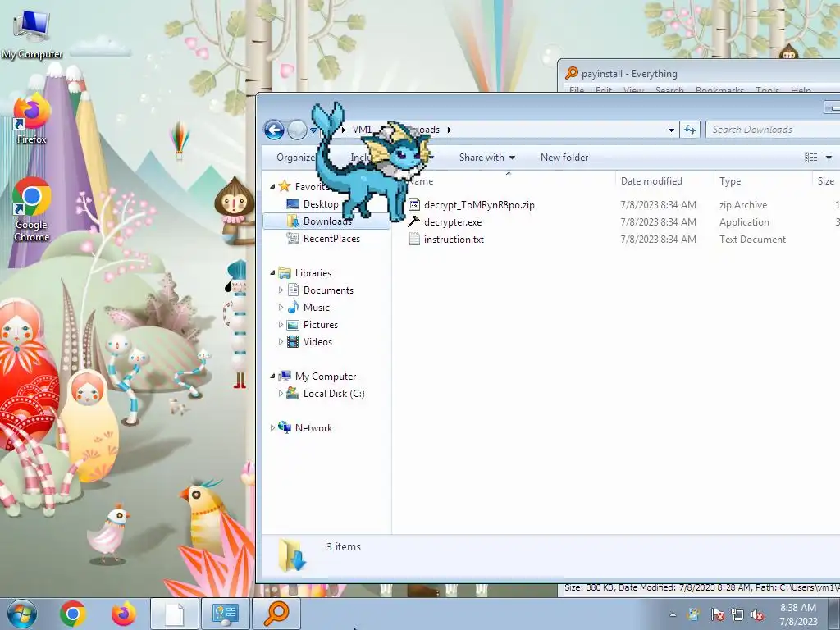Click VM1 in the address breadcrumb
The image size is (840, 630).
click(362, 130)
